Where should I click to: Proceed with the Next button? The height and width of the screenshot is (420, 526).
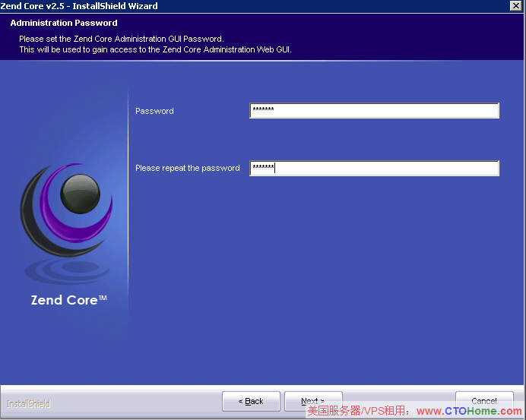pos(313,400)
